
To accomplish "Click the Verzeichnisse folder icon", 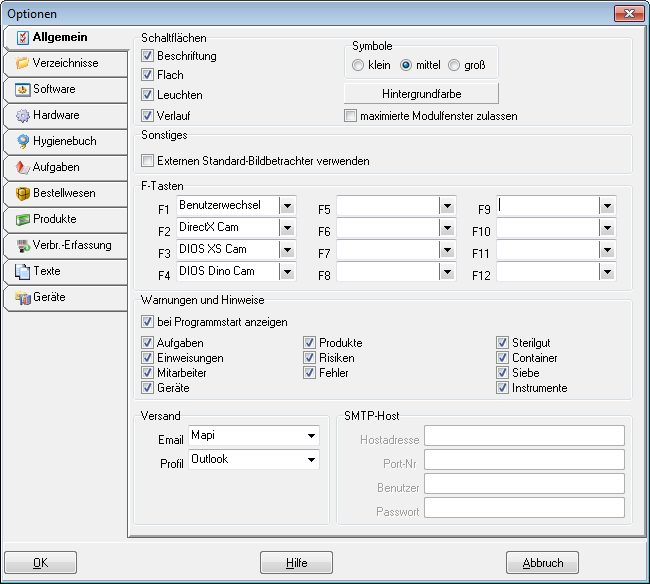I will [22, 63].
